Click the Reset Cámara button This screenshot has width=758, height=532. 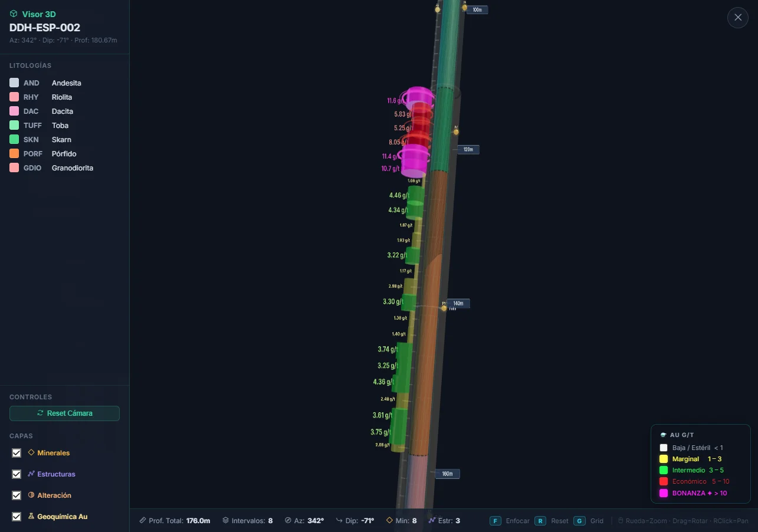click(64, 413)
